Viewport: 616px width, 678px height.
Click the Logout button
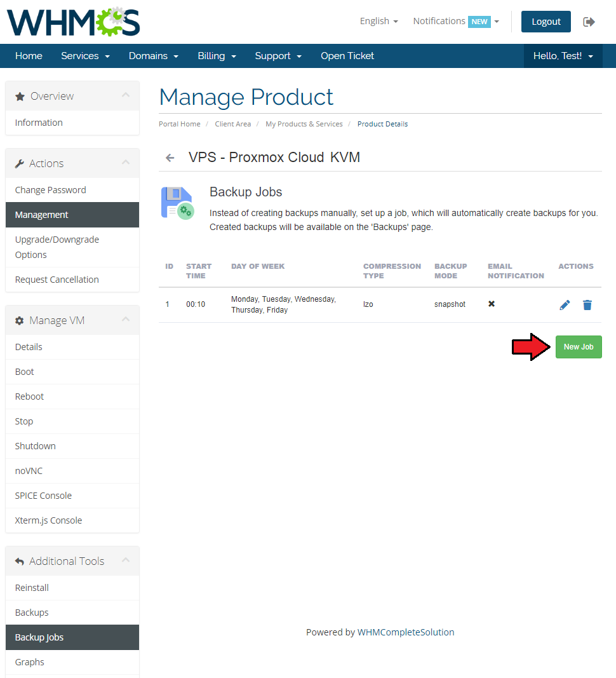[546, 22]
